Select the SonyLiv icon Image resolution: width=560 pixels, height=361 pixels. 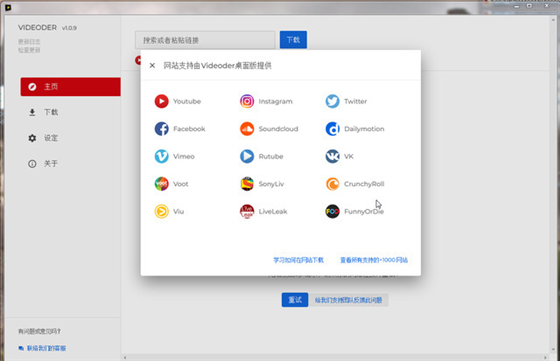[x=247, y=184]
